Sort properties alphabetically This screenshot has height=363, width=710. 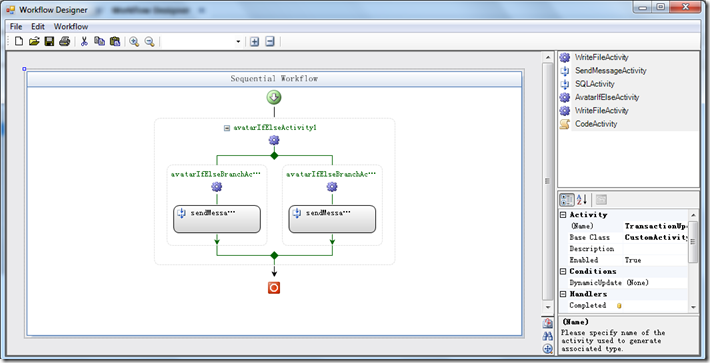pos(582,200)
